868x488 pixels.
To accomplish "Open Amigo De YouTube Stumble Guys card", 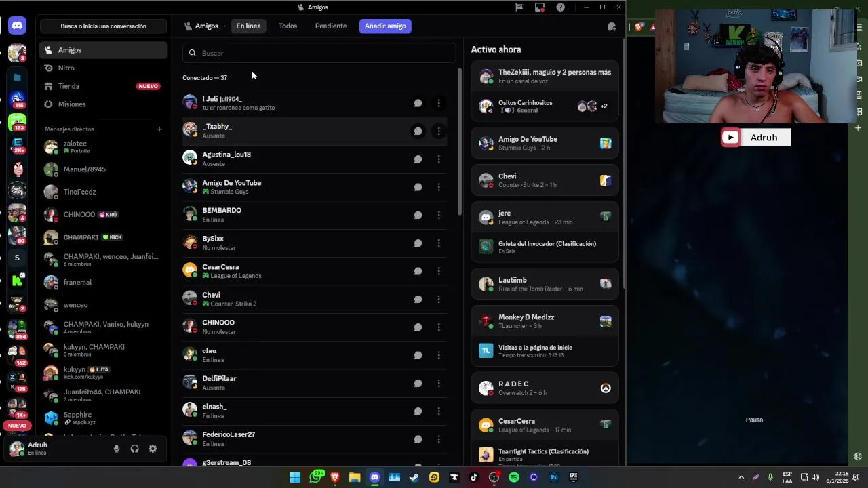I will click(x=545, y=143).
